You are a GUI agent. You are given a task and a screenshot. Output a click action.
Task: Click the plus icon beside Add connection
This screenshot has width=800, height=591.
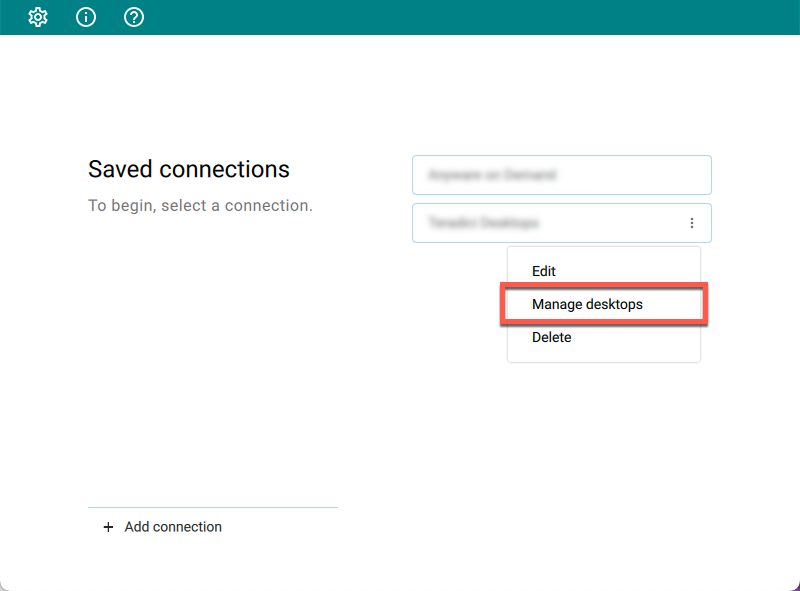(108, 527)
